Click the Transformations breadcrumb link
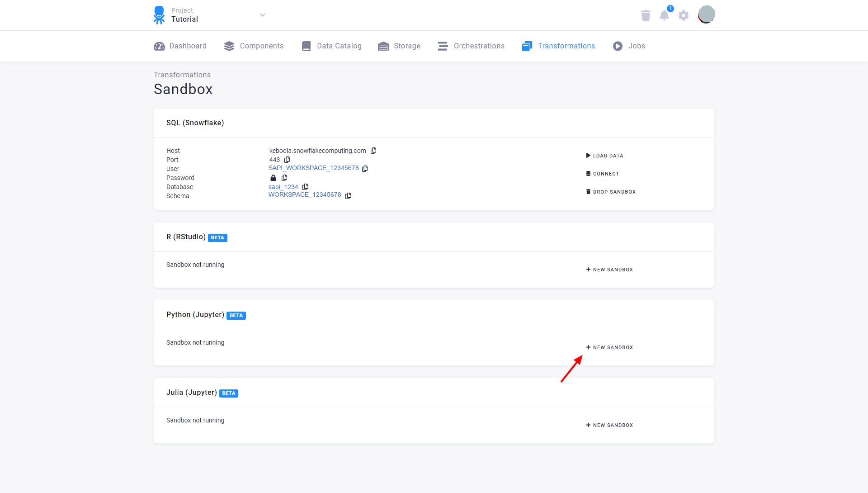 click(x=182, y=75)
